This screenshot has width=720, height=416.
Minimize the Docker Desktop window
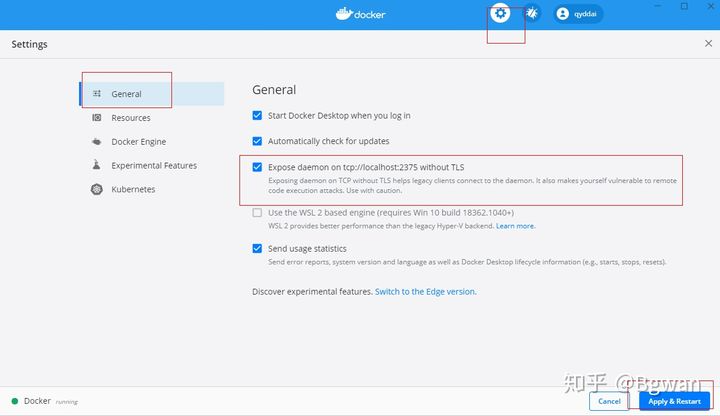pos(658,6)
